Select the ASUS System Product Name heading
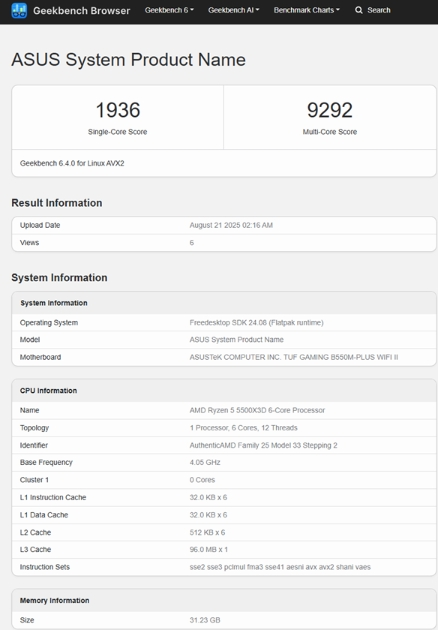Image resolution: width=438 pixels, height=630 pixels. pyautogui.click(x=128, y=60)
